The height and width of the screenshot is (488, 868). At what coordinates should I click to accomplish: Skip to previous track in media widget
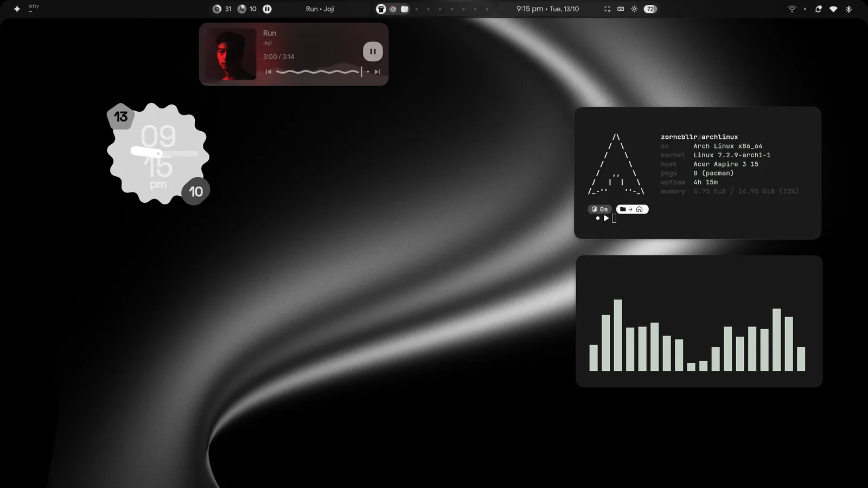click(x=268, y=72)
